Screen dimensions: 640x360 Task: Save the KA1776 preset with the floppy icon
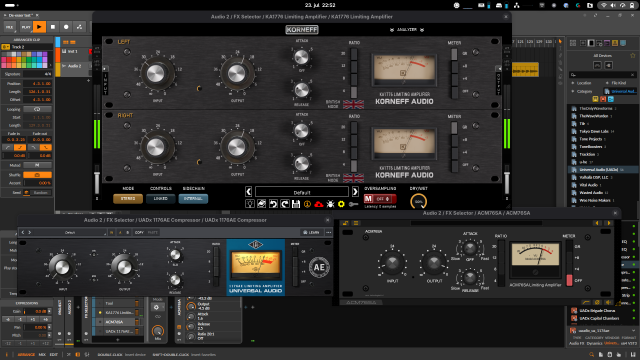(x=296, y=204)
